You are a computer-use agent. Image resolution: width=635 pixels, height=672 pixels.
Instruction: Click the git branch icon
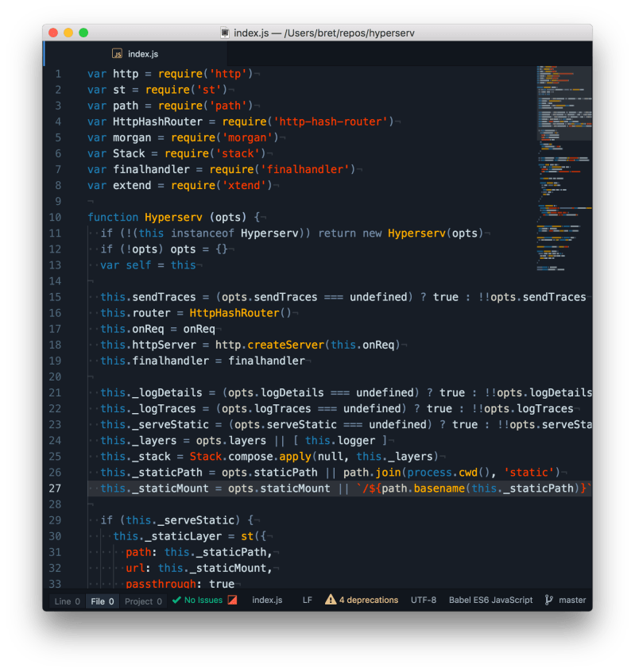(x=548, y=600)
